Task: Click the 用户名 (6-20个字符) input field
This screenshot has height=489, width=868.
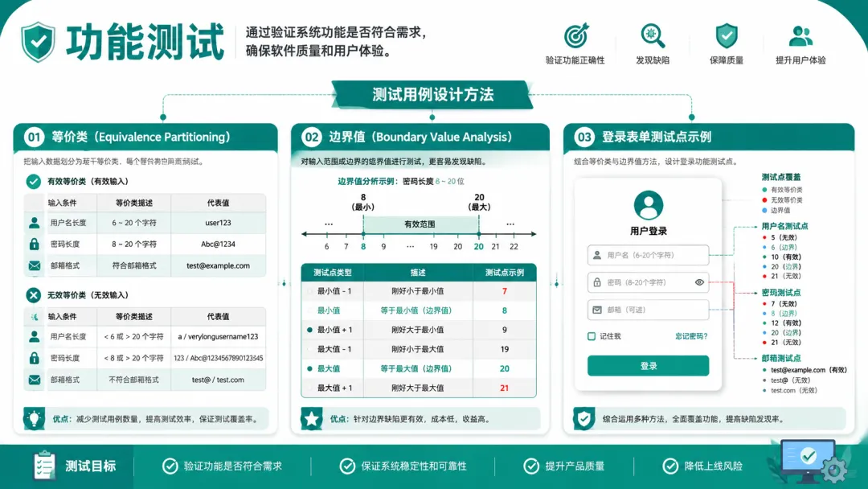Action: [x=649, y=255]
